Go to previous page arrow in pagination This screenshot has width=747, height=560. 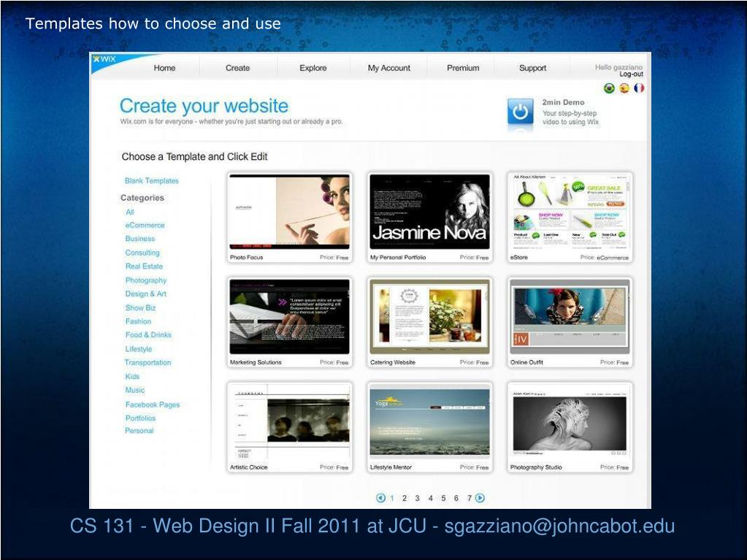tap(380, 498)
